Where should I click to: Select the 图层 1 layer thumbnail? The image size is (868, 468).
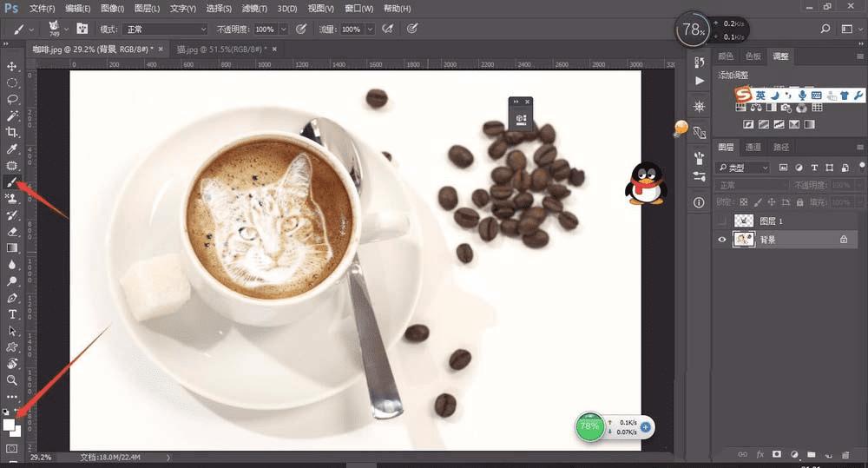(x=744, y=221)
